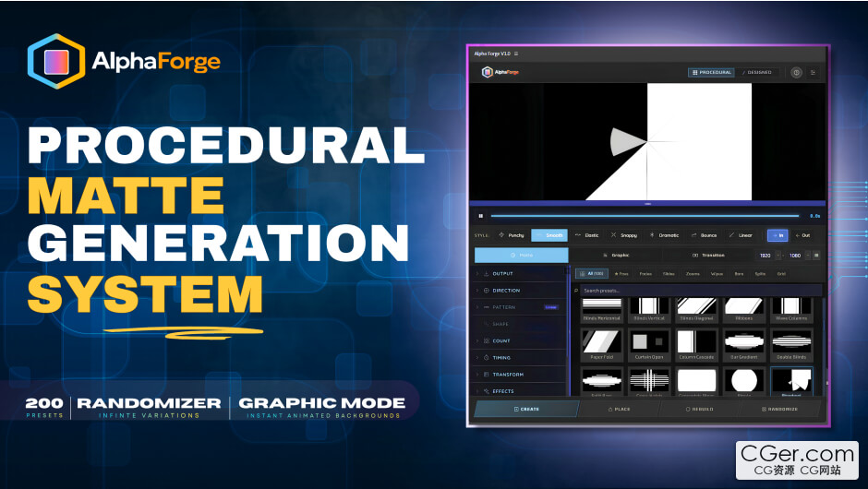Screen dimensions: 868x489
Task: Switch to Designed mode
Action: [757, 73]
